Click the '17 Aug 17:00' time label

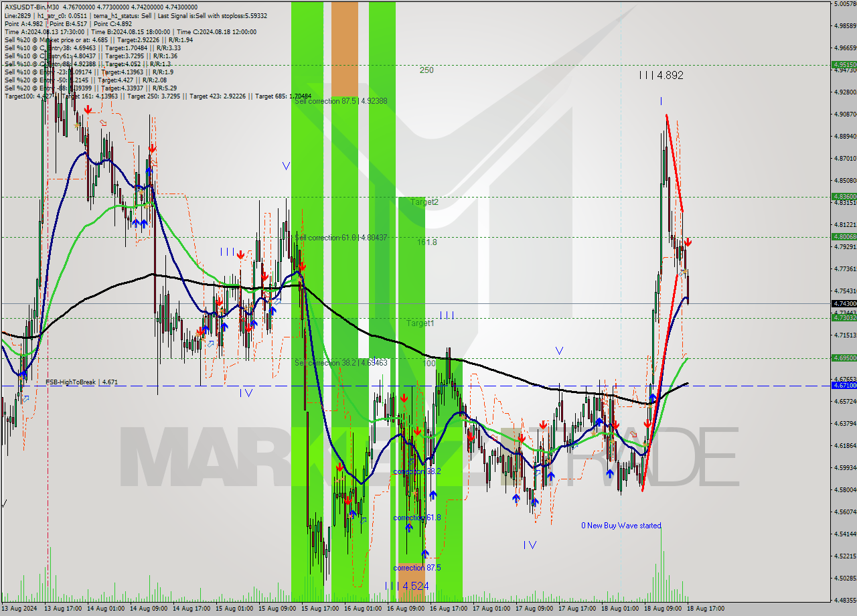(x=577, y=609)
